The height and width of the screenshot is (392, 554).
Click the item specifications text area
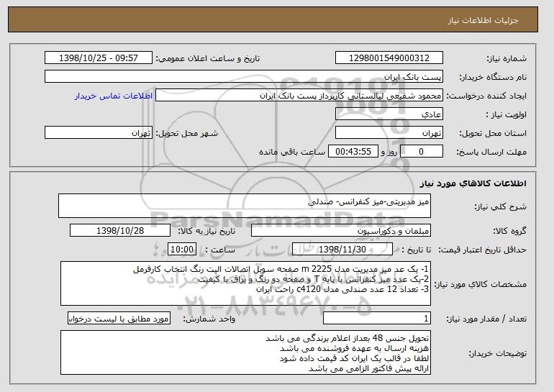coord(245,283)
